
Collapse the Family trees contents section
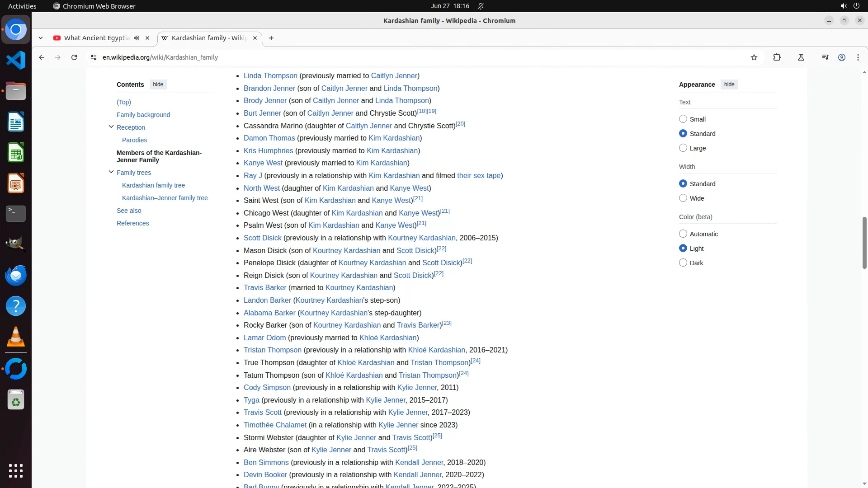click(111, 172)
